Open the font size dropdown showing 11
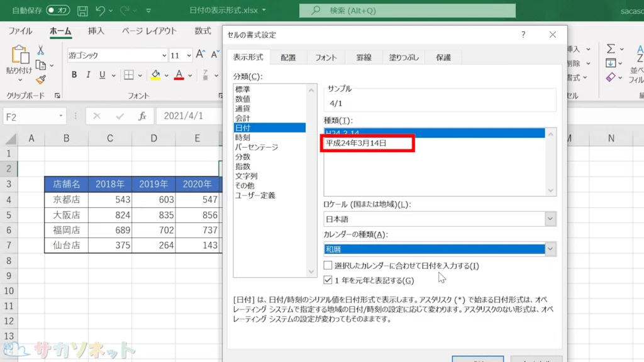The width and height of the screenshot is (644, 362). [189, 55]
